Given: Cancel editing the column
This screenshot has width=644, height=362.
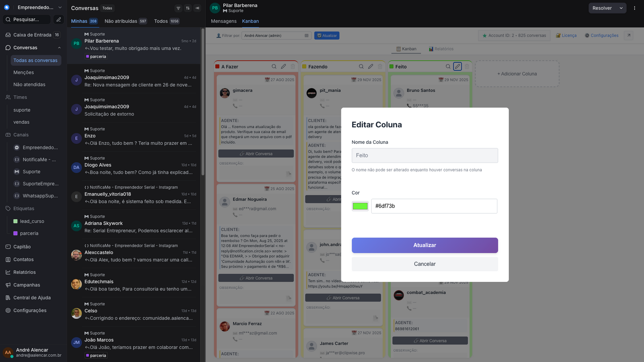Looking at the screenshot, I should point(424,264).
